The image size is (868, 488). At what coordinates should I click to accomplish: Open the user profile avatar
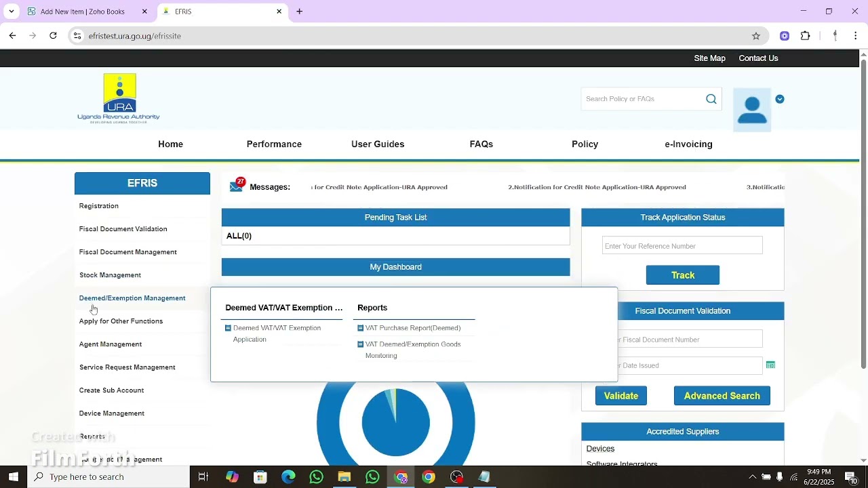752,110
